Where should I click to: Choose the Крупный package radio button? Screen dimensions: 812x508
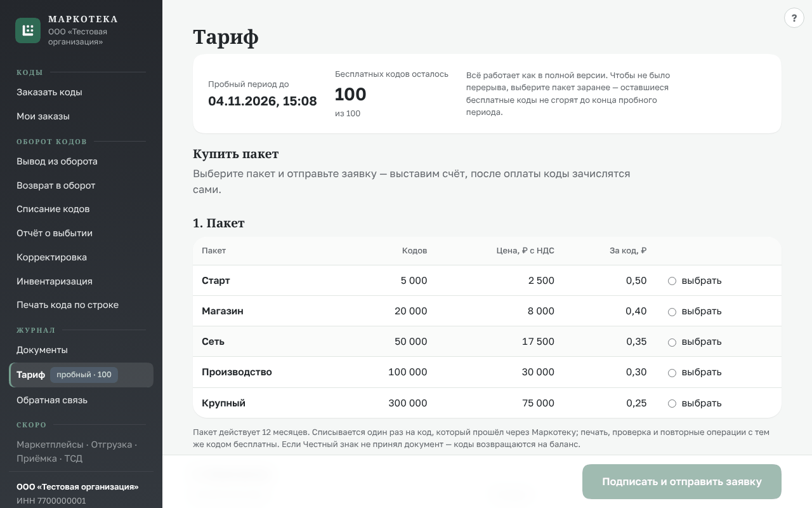[672, 403]
